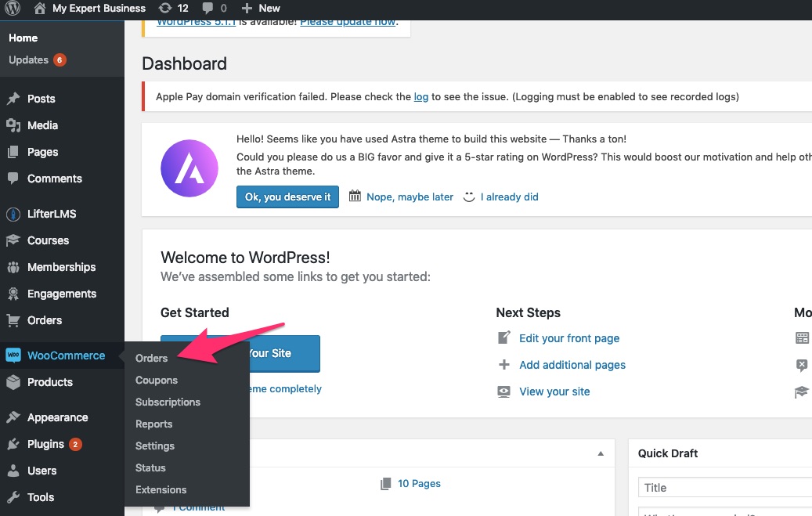Click the Ok, you deserve it button
This screenshot has width=812, height=516.
[287, 197]
